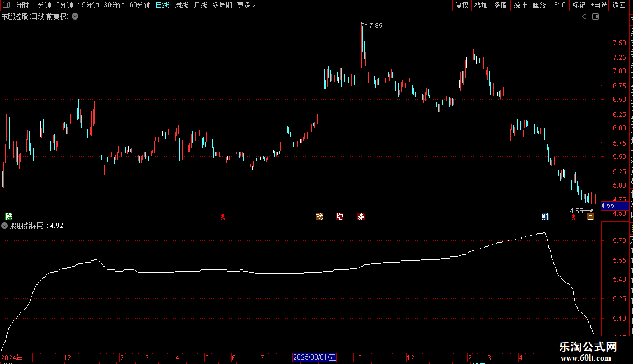Select the 5分钟 period tab
This screenshot has height=364, width=633.
[x=64, y=5]
